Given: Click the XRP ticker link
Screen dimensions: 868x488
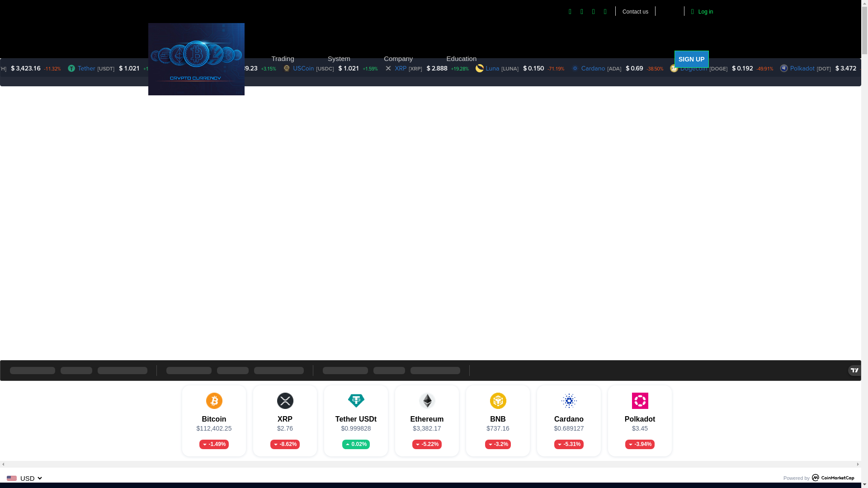Looking at the screenshot, I should pos(401,69).
